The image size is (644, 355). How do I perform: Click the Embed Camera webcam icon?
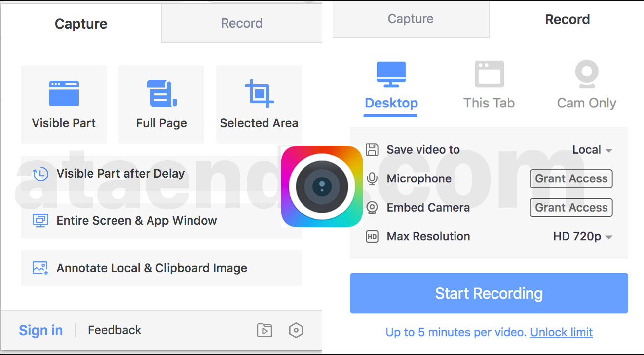tap(372, 208)
